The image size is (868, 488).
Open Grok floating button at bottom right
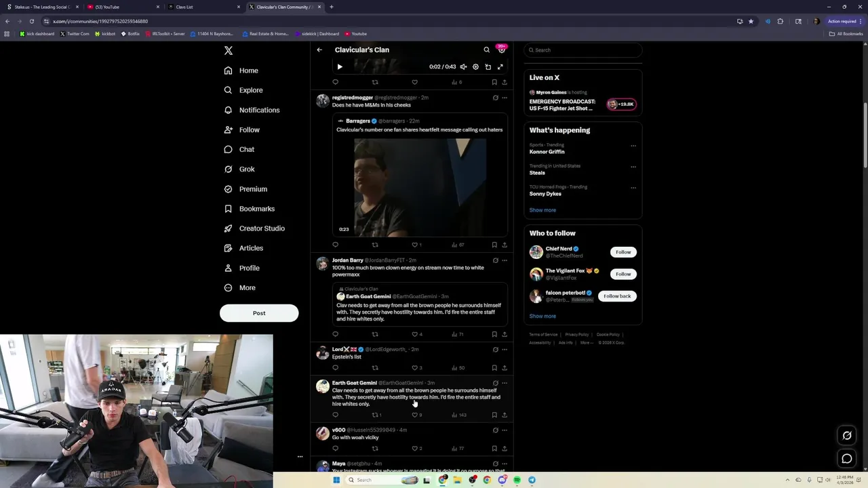click(x=847, y=436)
